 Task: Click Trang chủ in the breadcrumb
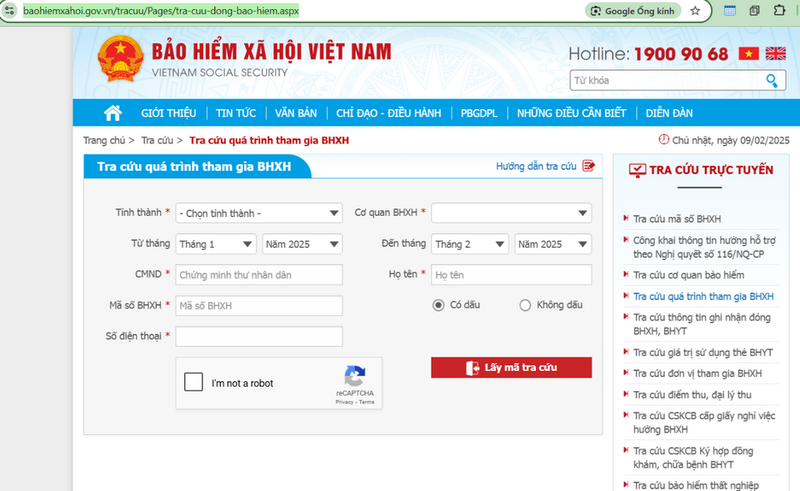104,140
